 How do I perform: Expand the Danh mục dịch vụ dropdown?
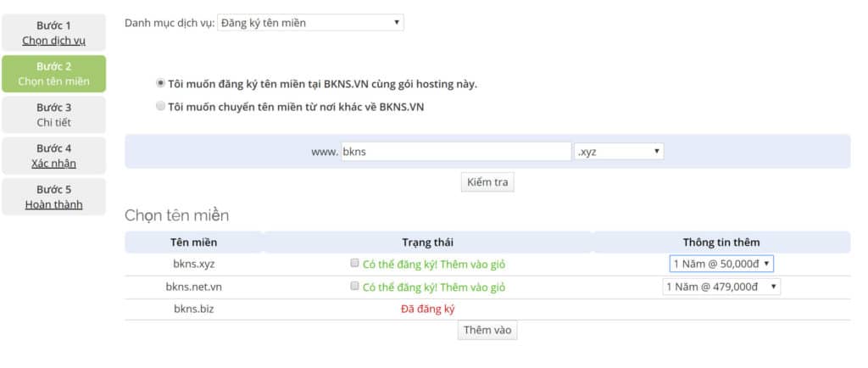[310, 23]
